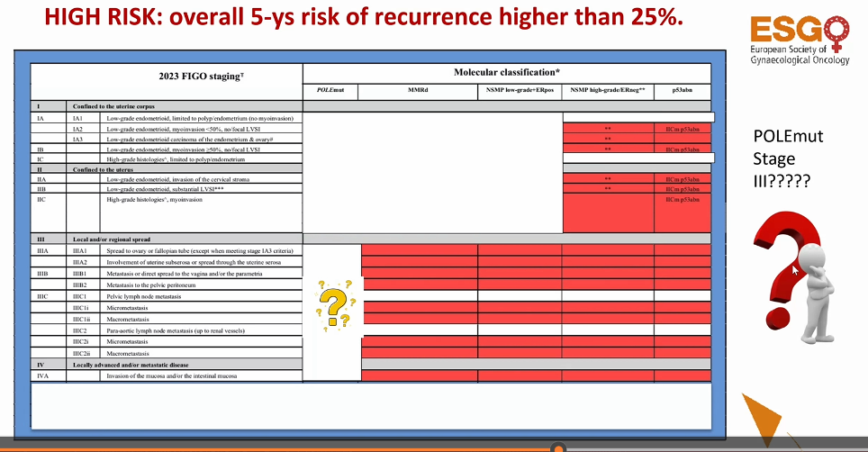Select the p53abn column header
The width and height of the screenshot is (868, 452).
point(682,90)
